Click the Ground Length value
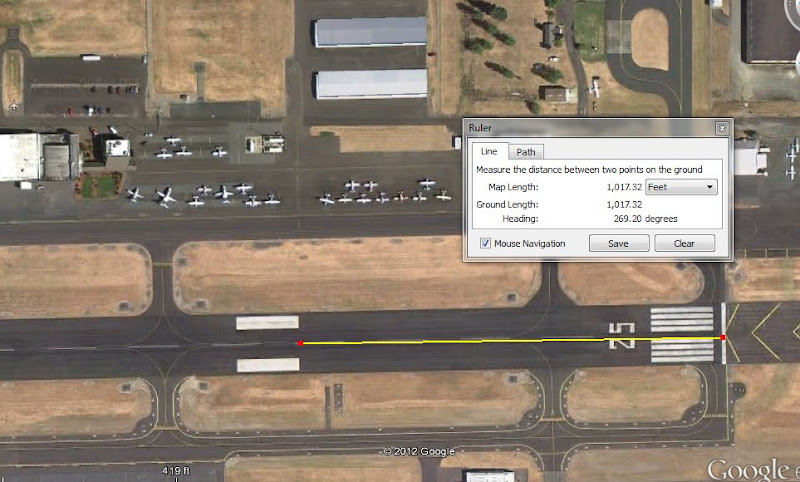This screenshot has width=800, height=482. [x=624, y=205]
